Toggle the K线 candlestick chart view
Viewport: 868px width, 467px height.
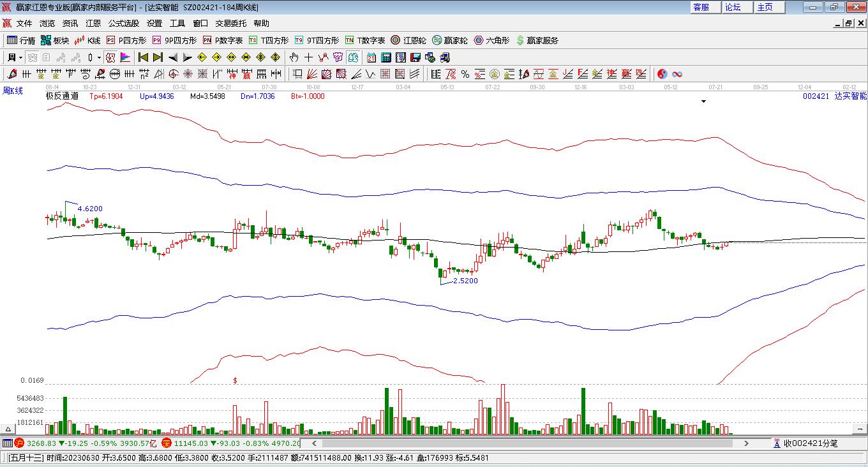tap(87, 40)
